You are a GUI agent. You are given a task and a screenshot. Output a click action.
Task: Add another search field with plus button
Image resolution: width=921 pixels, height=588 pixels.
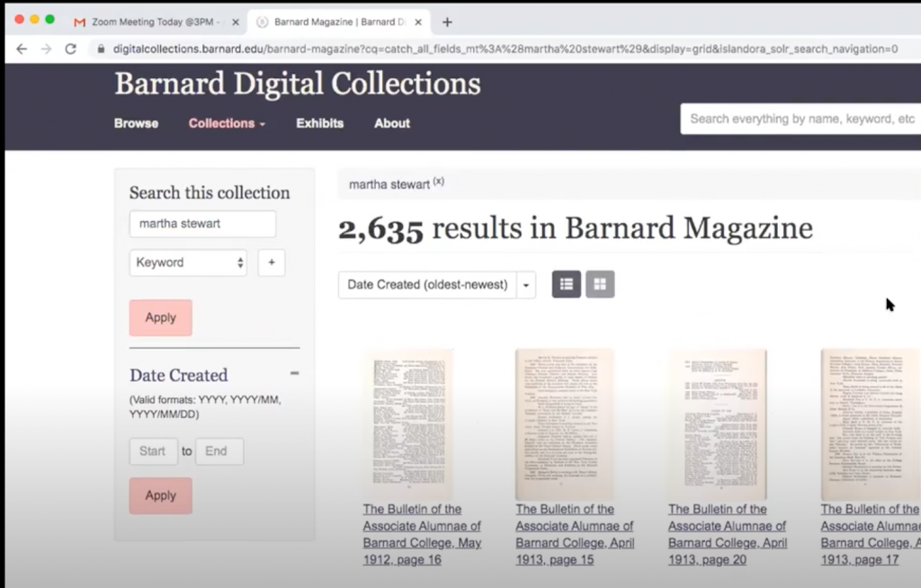[272, 263]
